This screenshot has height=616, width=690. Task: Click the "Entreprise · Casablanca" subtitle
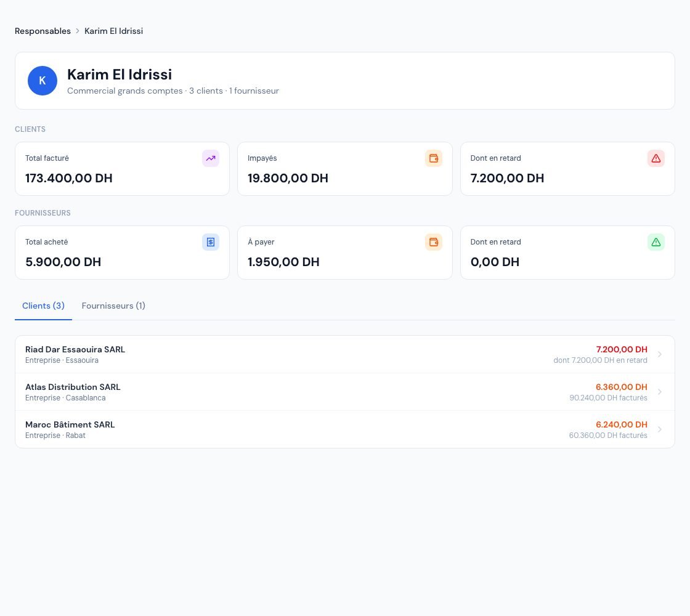(x=65, y=398)
